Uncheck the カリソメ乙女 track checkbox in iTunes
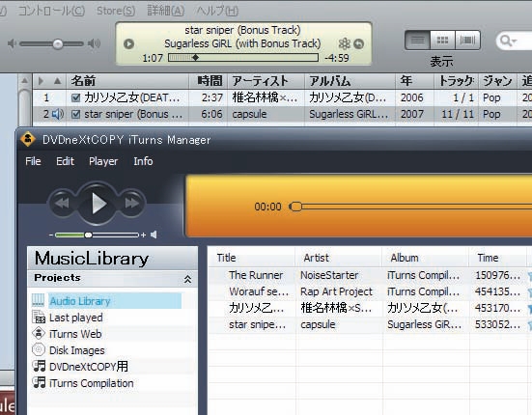This screenshot has height=415, width=532. tap(75, 98)
